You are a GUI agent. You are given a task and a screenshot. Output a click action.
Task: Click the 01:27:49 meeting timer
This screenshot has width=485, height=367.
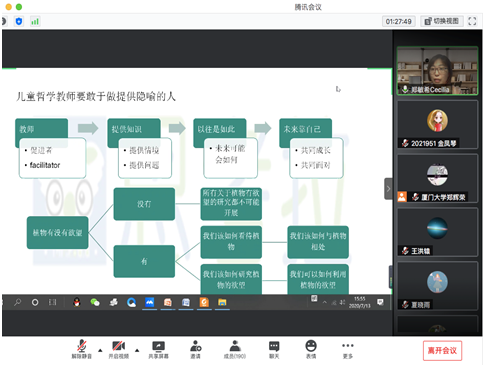pos(399,21)
